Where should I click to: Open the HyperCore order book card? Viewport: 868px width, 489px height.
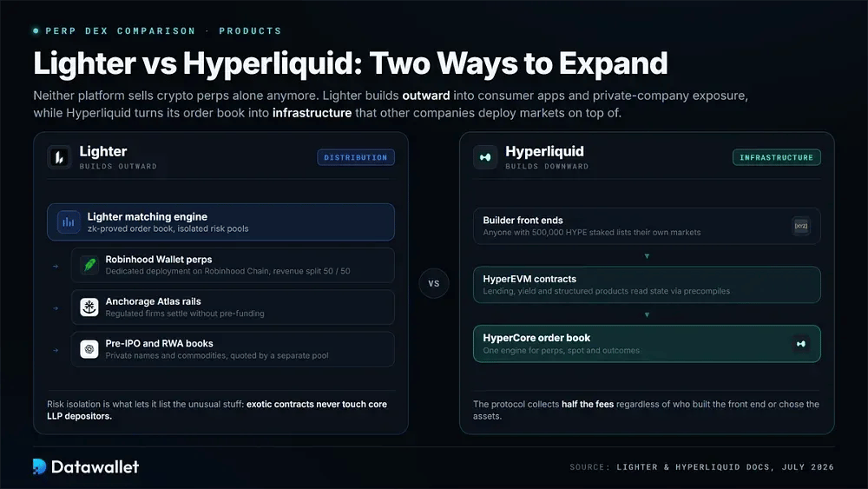(x=647, y=344)
